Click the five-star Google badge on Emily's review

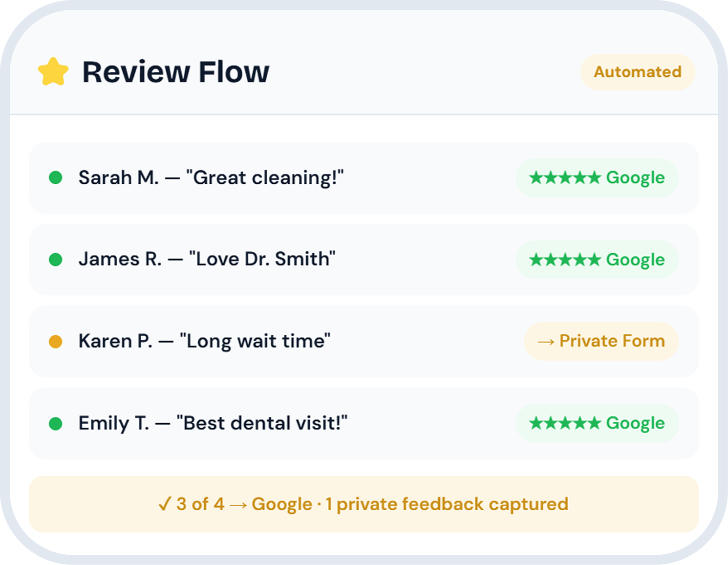pos(597,423)
